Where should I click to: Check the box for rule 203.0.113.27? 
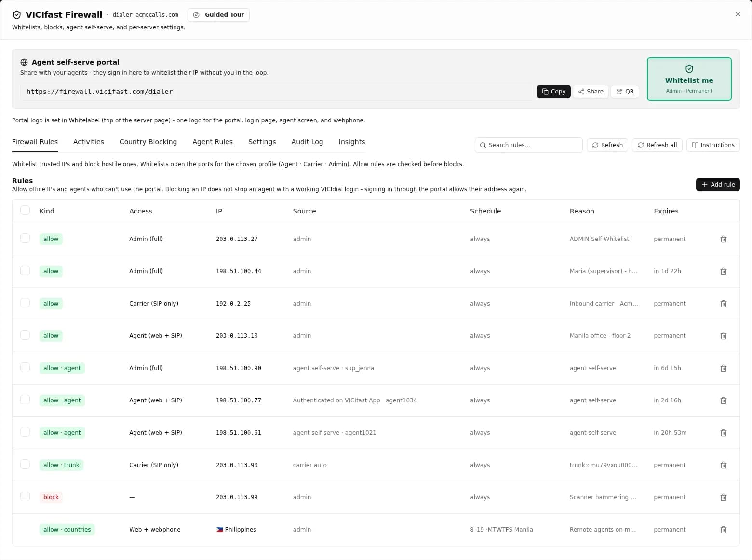[x=25, y=238]
